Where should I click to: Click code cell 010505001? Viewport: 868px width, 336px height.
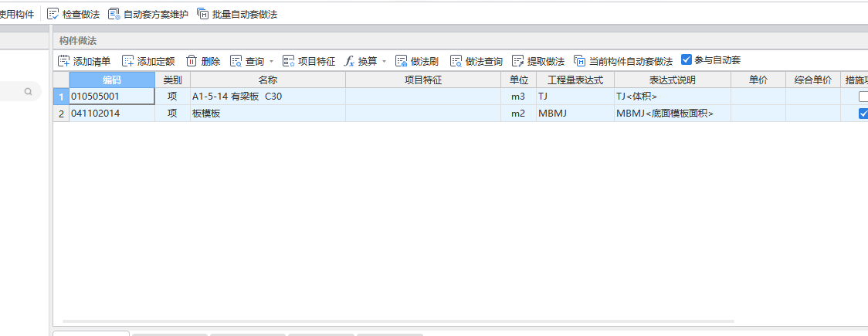pos(112,97)
